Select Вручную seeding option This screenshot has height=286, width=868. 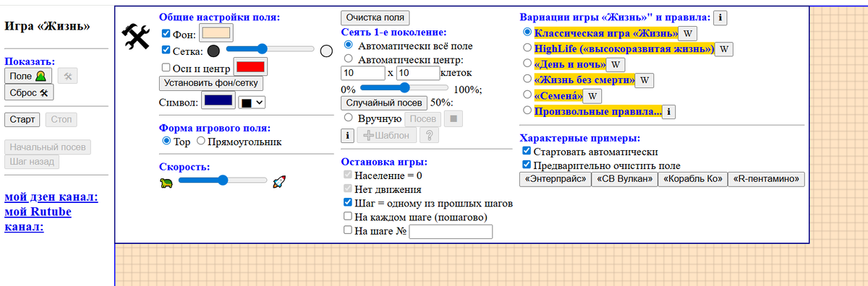pos(349,118)
